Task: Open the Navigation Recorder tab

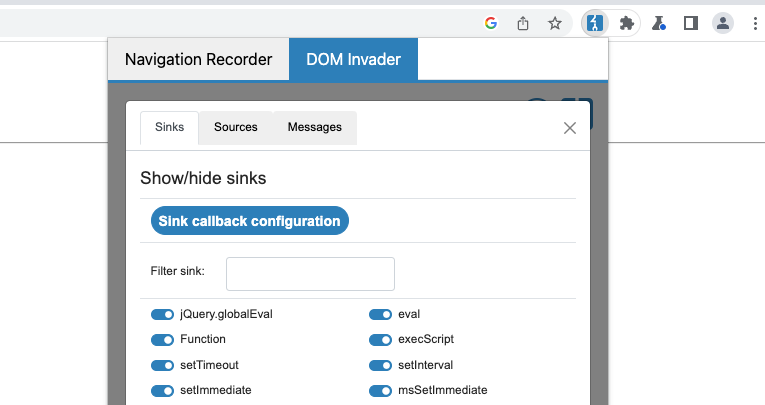Action: tap(198, 60)
